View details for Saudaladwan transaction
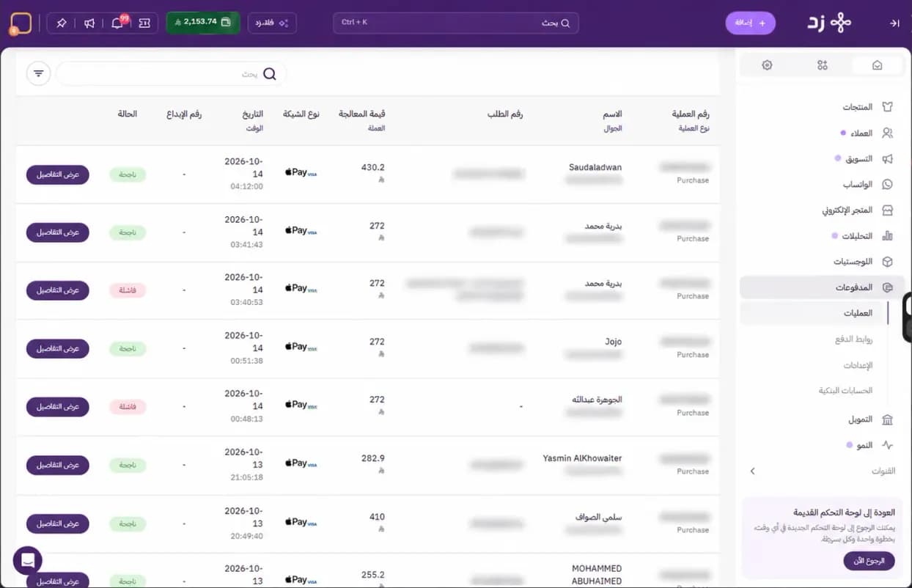Screen dimensions: 912x588 [58, 174]
